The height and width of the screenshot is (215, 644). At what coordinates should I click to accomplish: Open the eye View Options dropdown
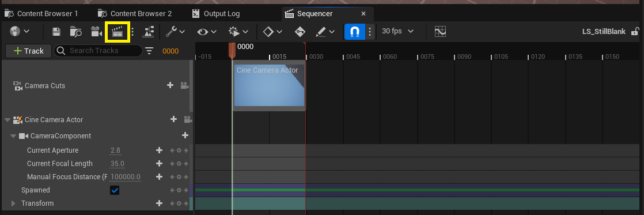[207, 32]
